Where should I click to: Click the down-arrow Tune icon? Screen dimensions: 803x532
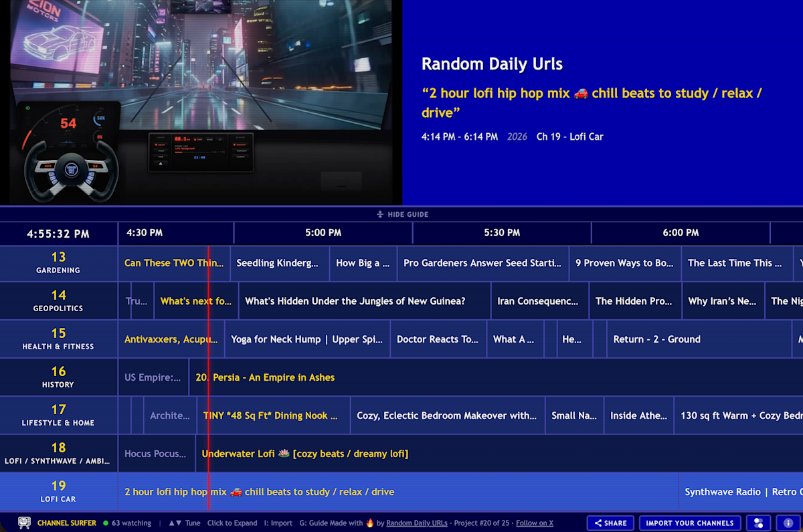click(x=179, y=523)
